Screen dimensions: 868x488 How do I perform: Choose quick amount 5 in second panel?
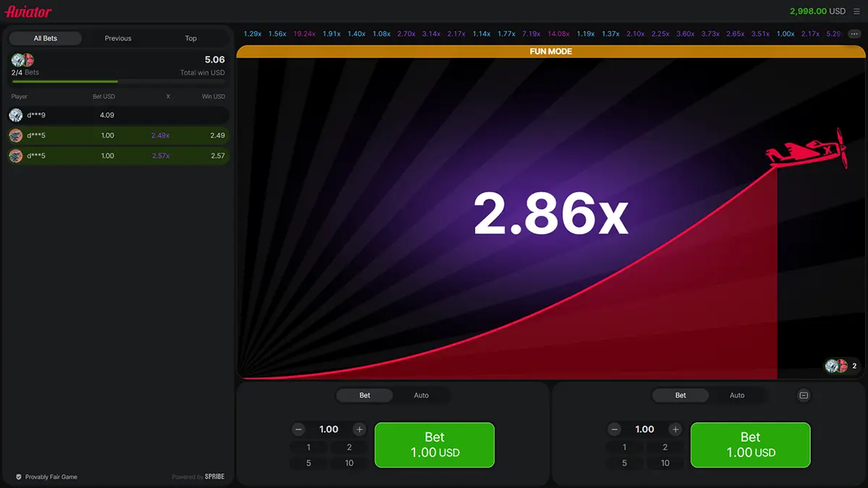pos(625,463)
